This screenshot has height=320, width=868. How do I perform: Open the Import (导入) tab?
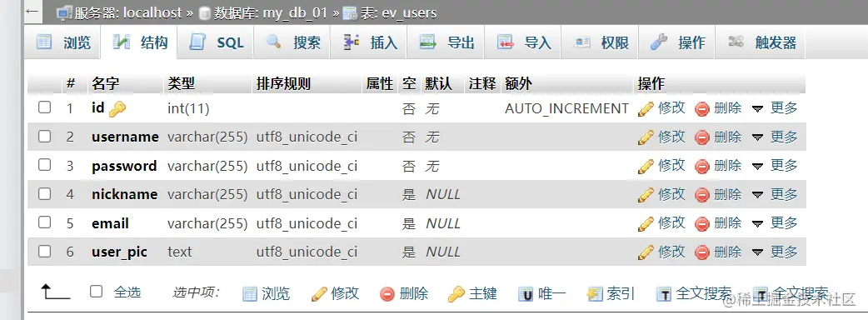pyautogui.click(x=523, y=42)
